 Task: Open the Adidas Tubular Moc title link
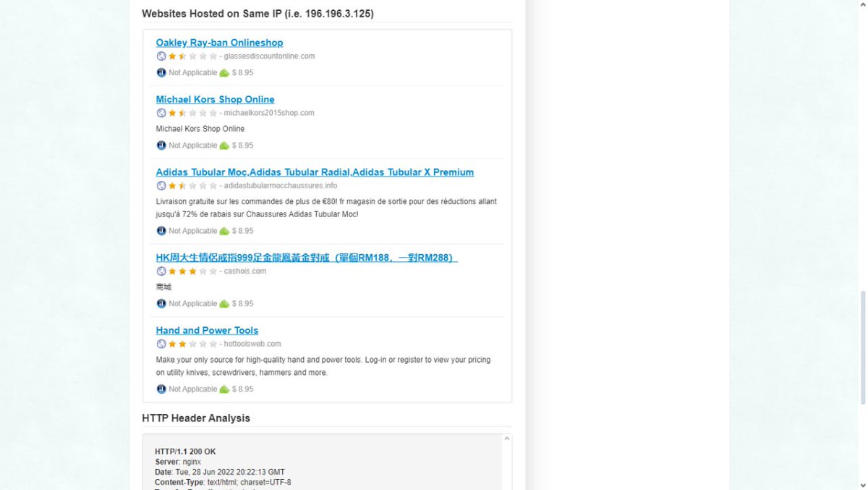(x=315, y=172)
